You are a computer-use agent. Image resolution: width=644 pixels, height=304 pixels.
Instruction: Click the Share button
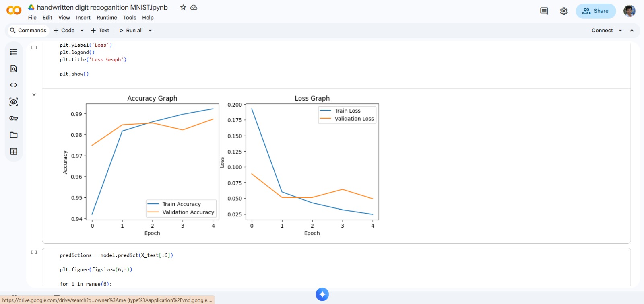(596, 11)
